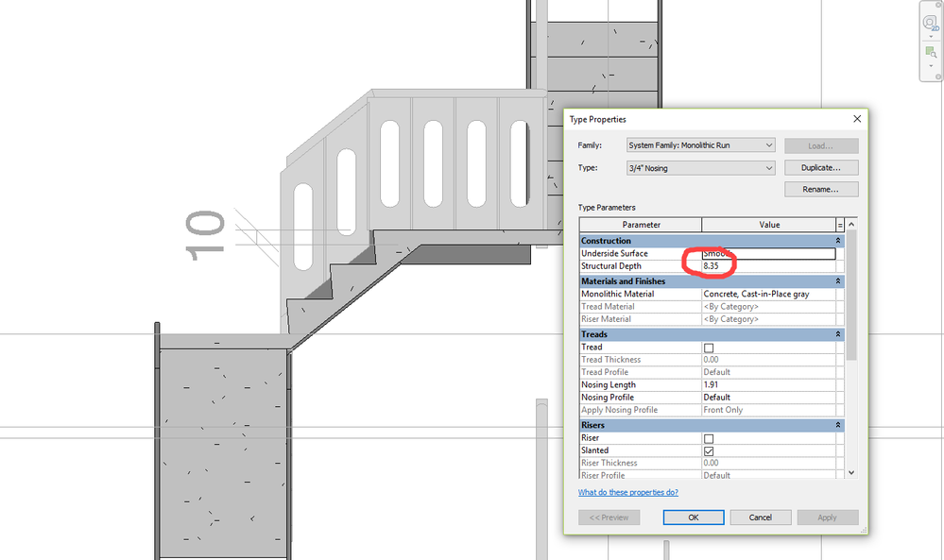Select the zoom region tool on navigation bar
944x560 pixels.
point(930,52)
